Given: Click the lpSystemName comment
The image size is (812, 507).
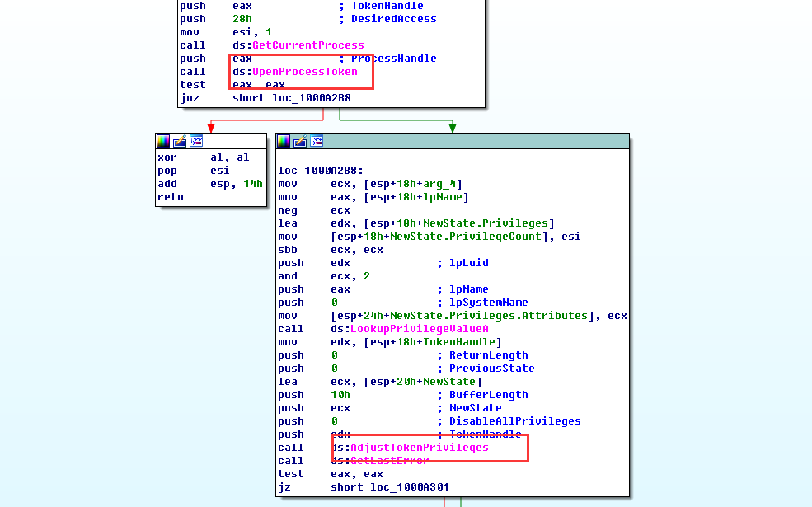Looking at the screenshot, I should pos(488,303).
